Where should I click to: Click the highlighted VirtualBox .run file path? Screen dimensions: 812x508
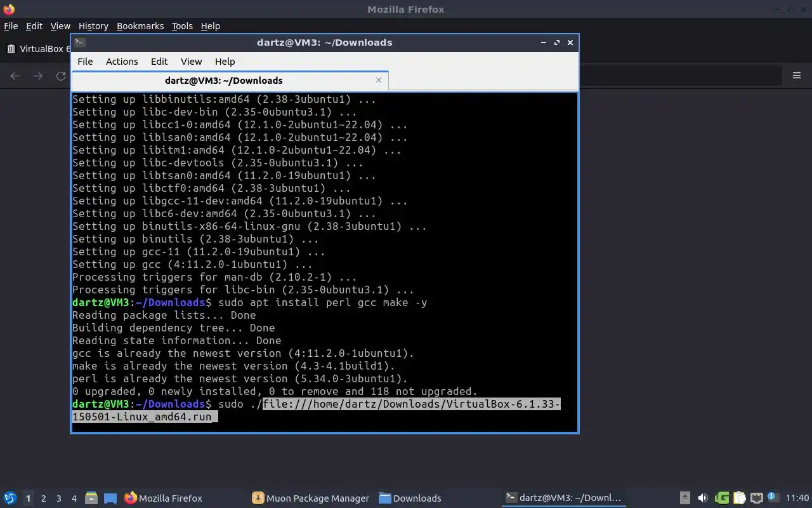click(317, 411)
